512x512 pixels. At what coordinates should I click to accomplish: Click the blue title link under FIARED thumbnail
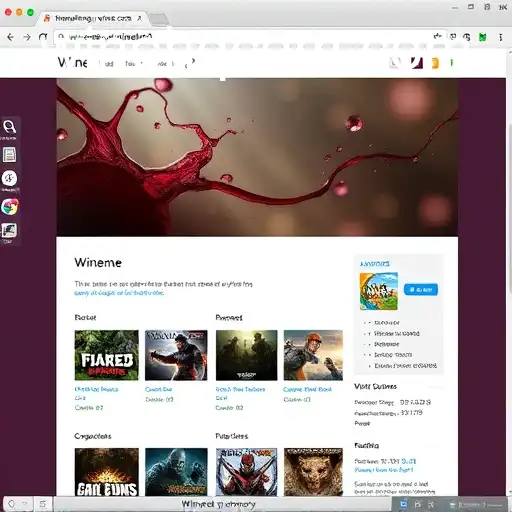point(96,389)
